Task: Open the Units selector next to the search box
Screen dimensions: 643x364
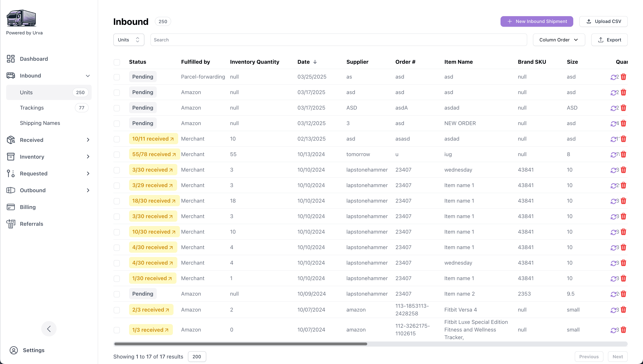Action: (129, 40)
